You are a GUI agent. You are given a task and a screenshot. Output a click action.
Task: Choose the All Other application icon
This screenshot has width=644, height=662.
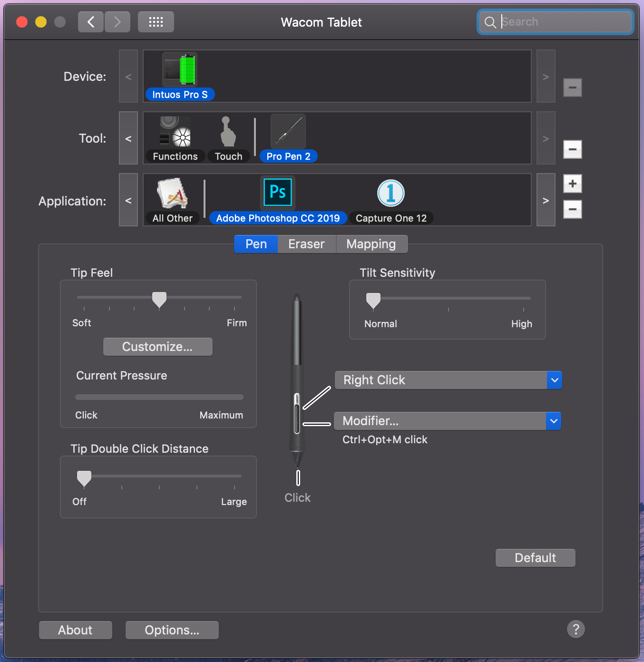tap(172, 194)
